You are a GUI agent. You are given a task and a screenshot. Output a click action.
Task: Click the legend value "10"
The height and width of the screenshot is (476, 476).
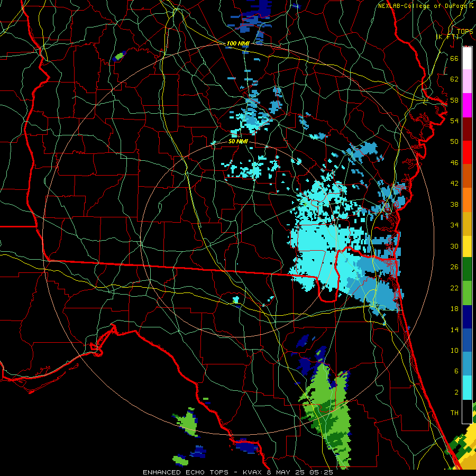pyautogui.click(x=454, y=351)
